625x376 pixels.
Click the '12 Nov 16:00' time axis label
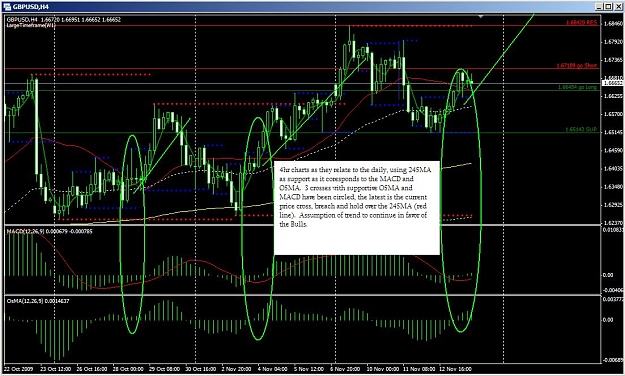pos(455,369)
